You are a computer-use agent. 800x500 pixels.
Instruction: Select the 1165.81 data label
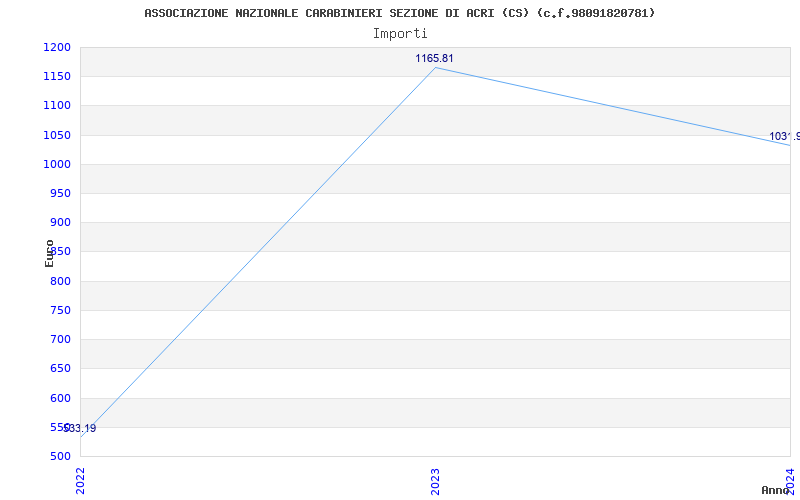[x=434, y=58]
